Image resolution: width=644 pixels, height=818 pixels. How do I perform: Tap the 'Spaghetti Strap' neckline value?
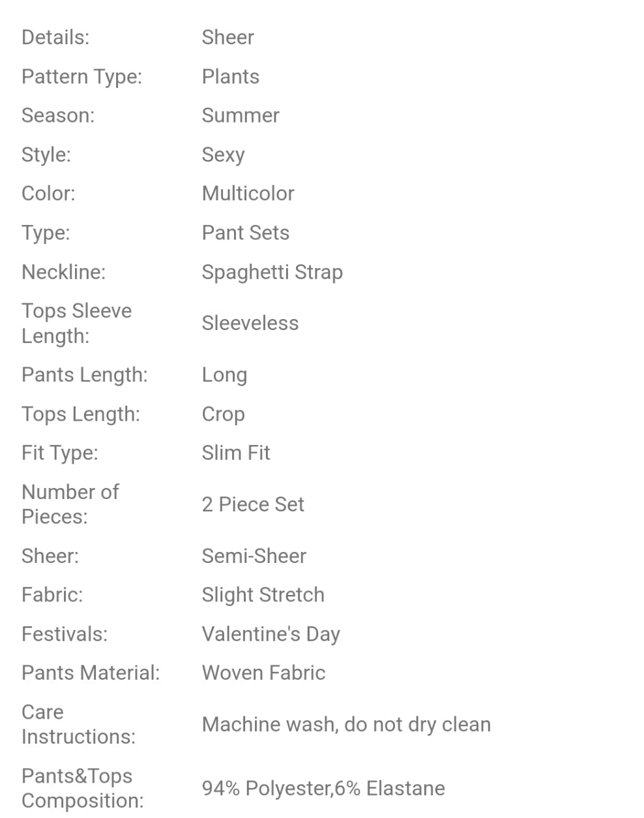[x=272, y=272]
